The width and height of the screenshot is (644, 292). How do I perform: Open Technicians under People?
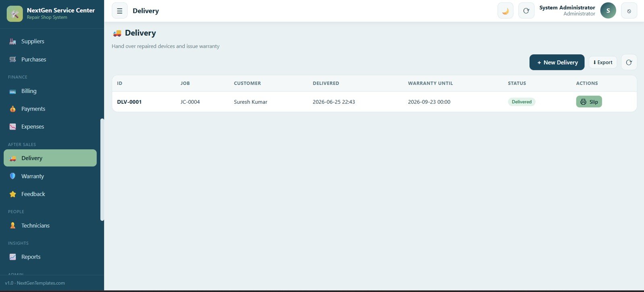[x=50, y=226]
